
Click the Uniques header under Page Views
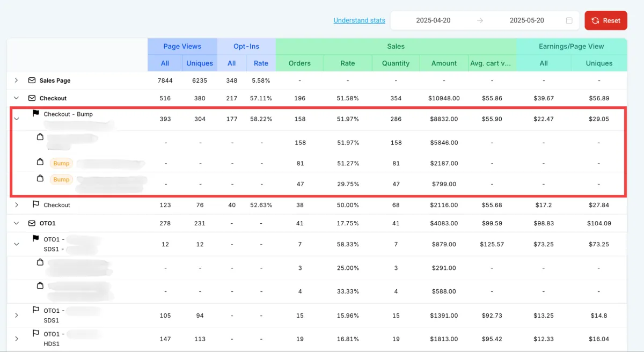click(x=200, y=63)
